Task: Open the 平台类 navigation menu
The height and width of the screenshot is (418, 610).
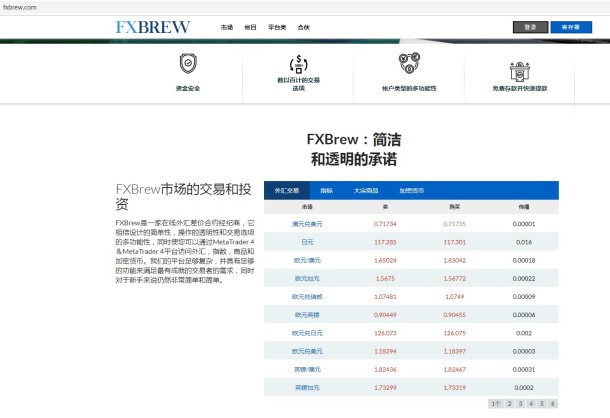Action: [x=277, y=27]
